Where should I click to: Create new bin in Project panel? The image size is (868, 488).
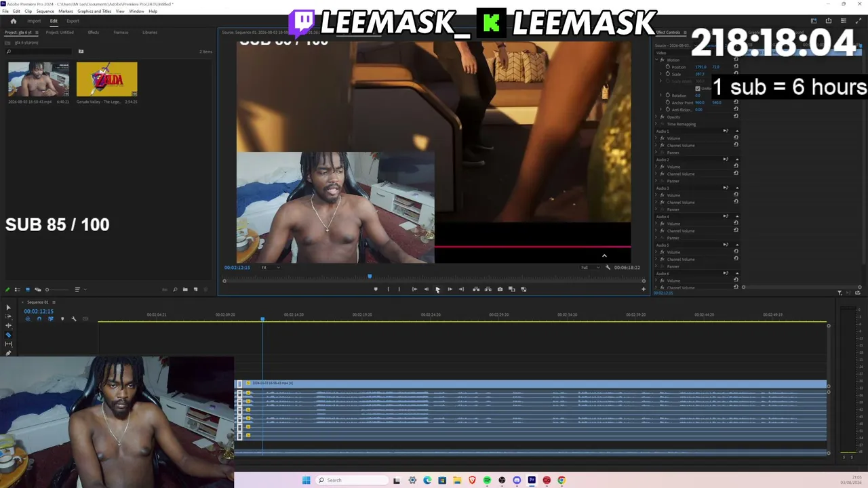(185, 290)
